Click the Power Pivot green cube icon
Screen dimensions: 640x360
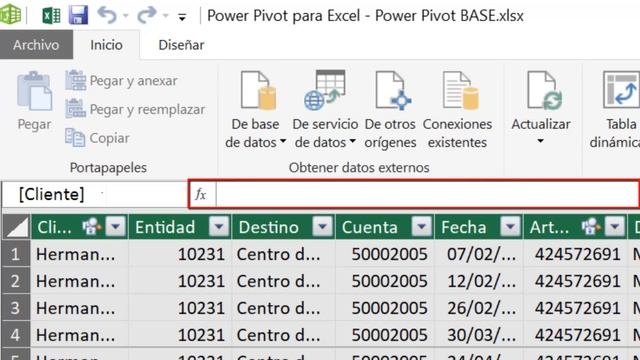[x=10, y=15]
